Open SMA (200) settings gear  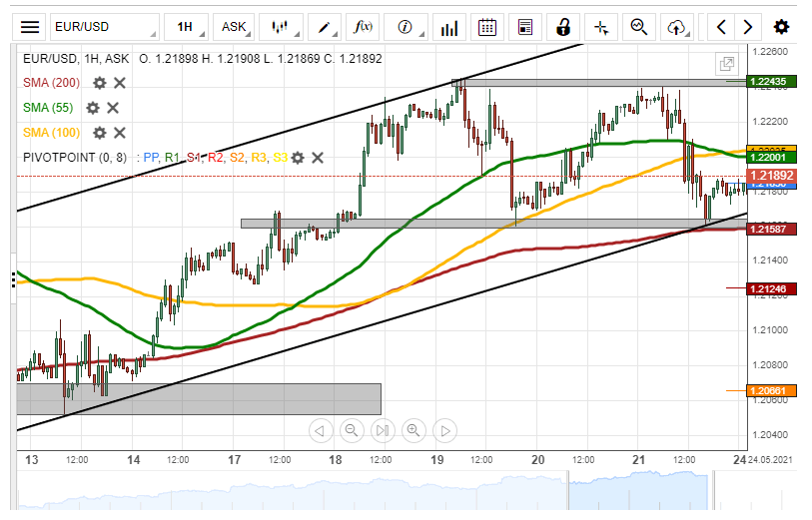(100, 83)
